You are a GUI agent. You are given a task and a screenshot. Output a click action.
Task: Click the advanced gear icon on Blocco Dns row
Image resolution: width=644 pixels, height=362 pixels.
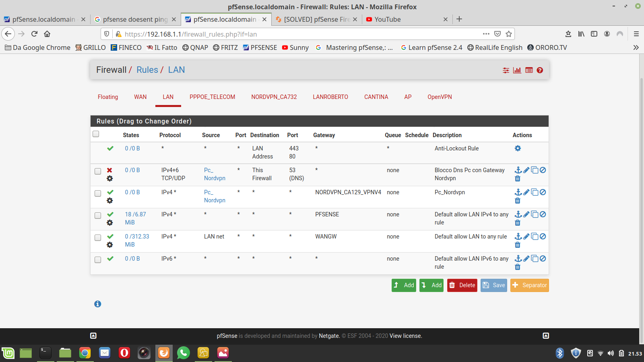[109, 179]
